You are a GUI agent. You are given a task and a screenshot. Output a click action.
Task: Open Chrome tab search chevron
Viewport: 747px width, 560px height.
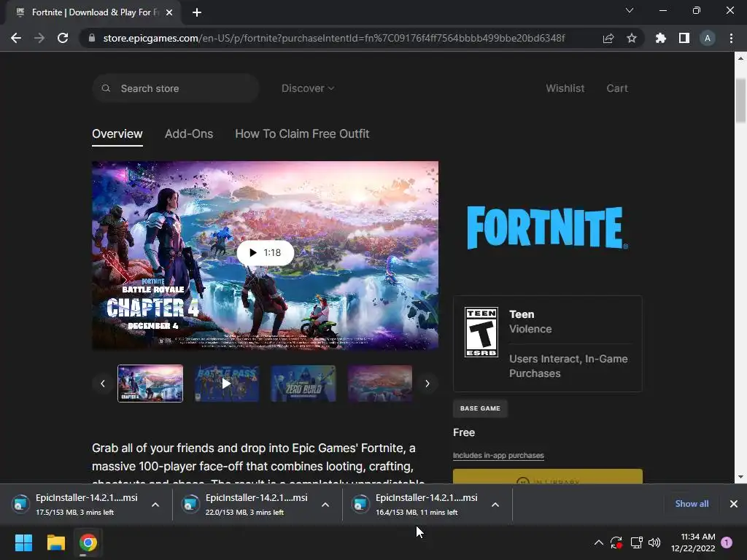pos(630,10)
